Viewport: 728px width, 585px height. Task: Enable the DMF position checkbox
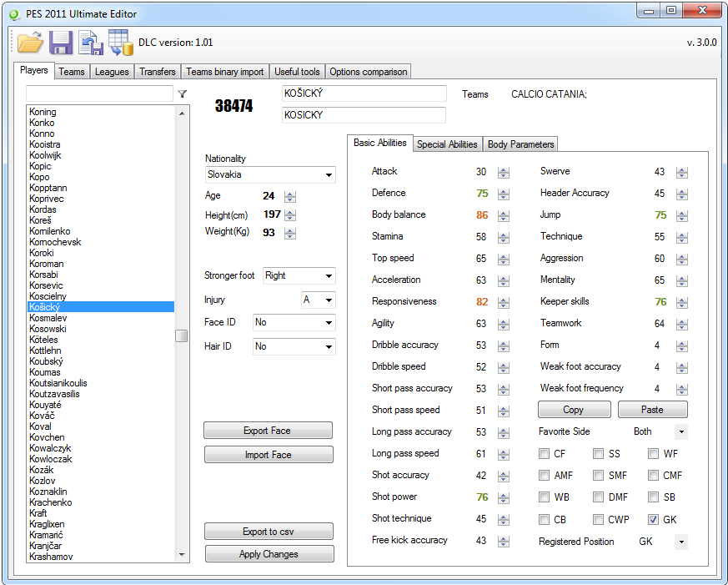598,497
